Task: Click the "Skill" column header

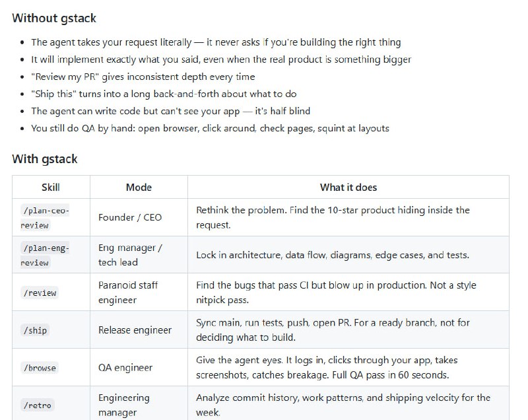Action: point(51,188)
